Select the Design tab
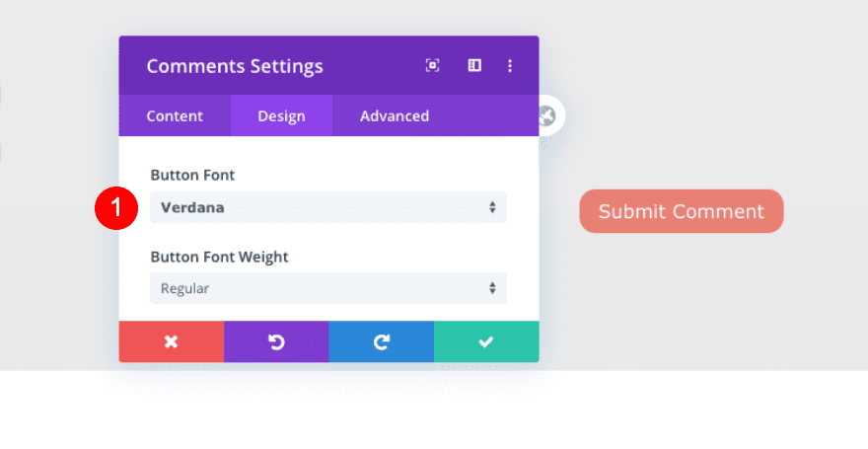Screen dimensions: 868x449 [x=281, y=115]
